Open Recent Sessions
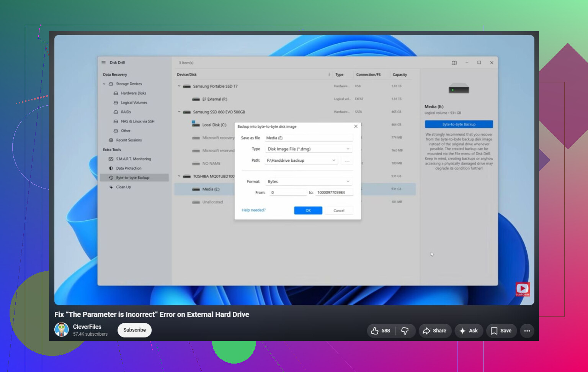Image resolution: width=588 pixels, height=372 pixels. tap(129, 140)
